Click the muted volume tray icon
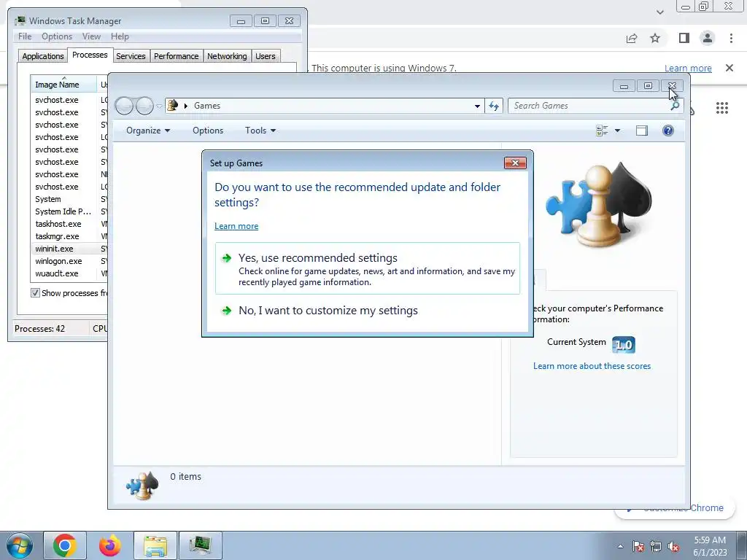 (673, 547)
